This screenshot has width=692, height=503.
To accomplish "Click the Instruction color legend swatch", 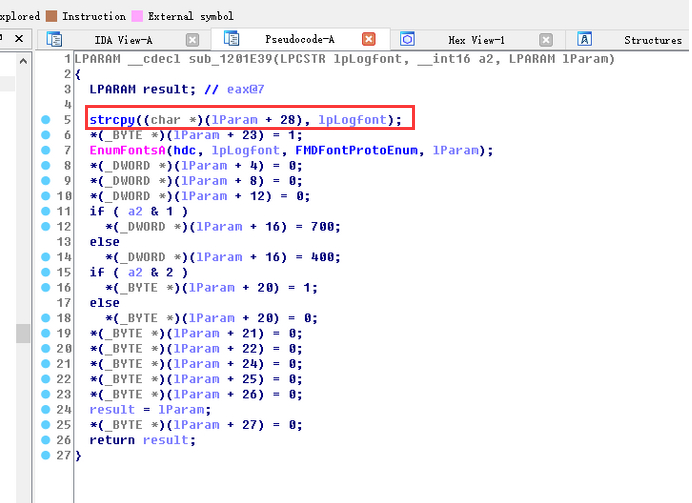I will [x=51, y=16].
